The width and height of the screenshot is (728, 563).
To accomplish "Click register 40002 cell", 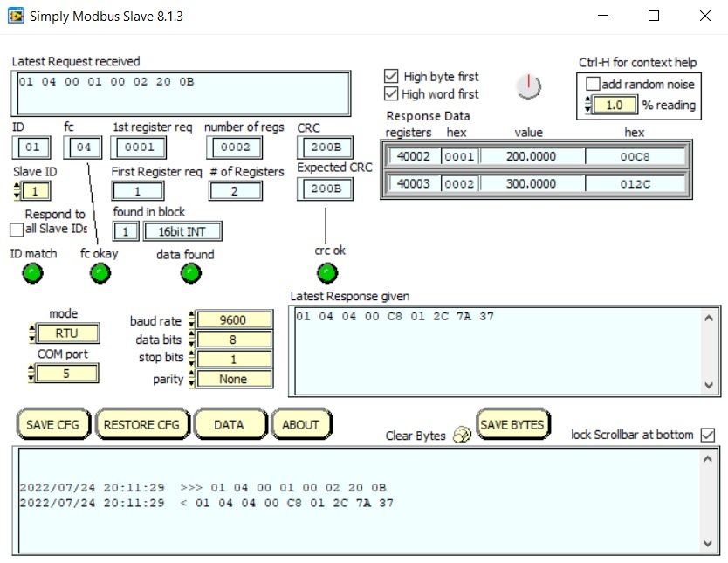I will [x=413, y=156].
